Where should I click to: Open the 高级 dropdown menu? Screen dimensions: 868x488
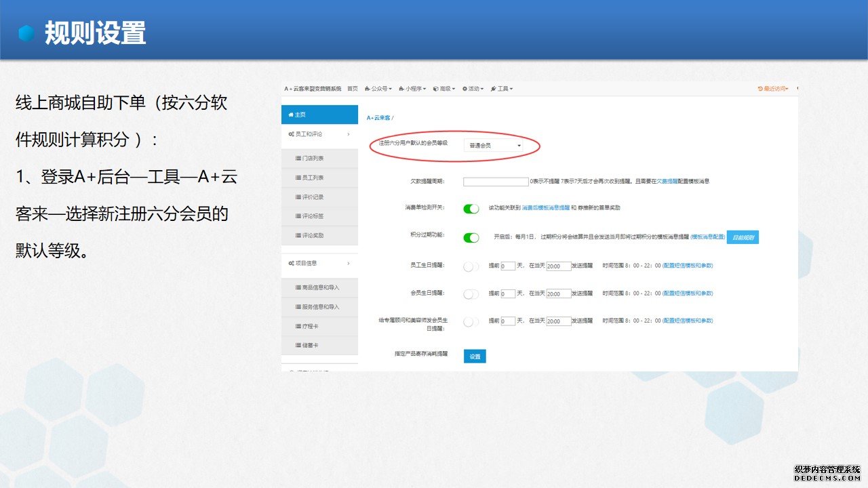[x=444, y=89]
